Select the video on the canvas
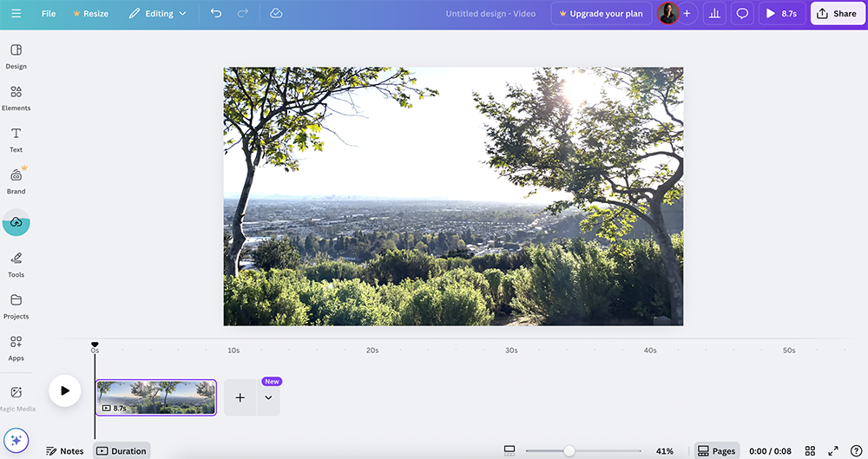The height and width of the screenshot is (459, 868). 453,197
